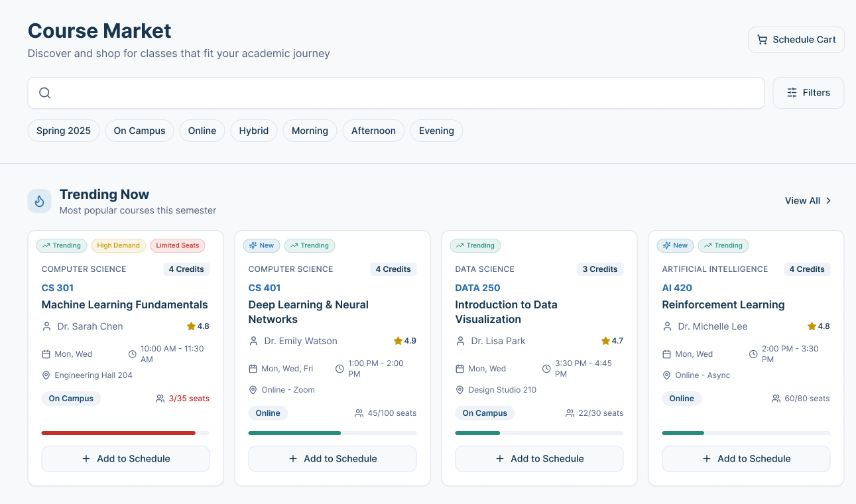
Task: Toggle the Hybrid filter chip
Action: [x=254, y=131]
